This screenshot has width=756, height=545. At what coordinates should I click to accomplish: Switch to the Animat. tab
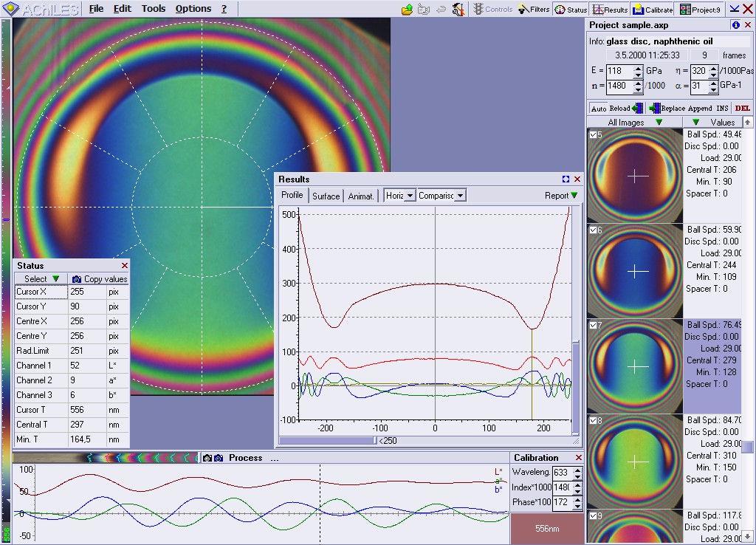coord(360,196)
